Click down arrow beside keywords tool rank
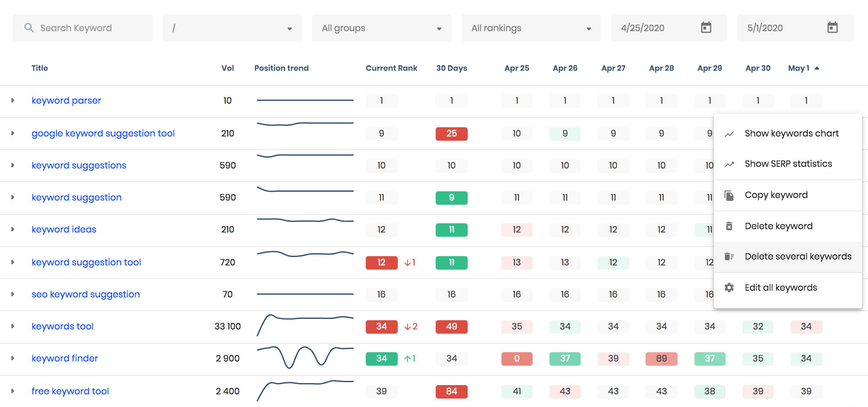 (x=407, y=327)
